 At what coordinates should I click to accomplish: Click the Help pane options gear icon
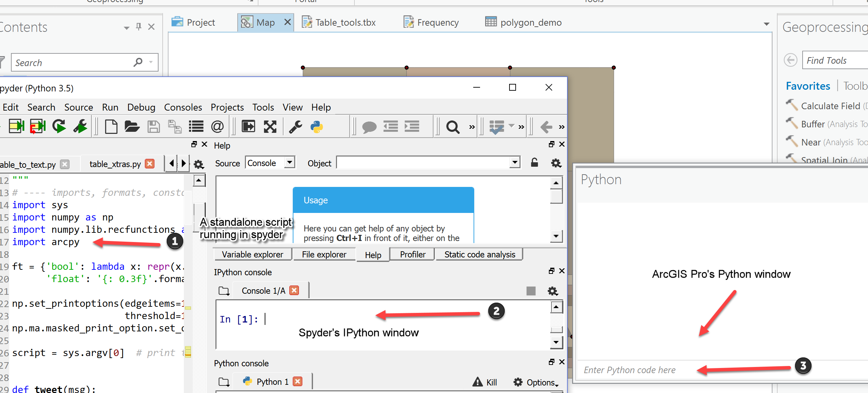[556, 163]
